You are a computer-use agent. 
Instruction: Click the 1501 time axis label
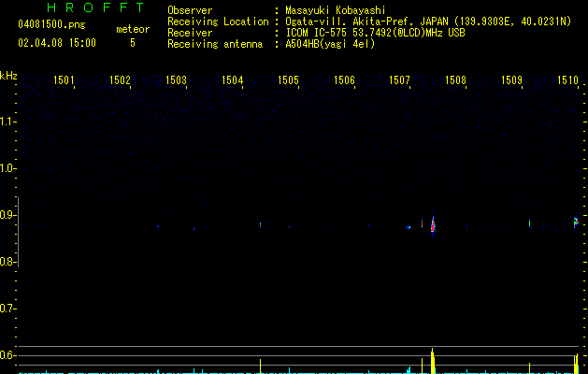(64, 80)
